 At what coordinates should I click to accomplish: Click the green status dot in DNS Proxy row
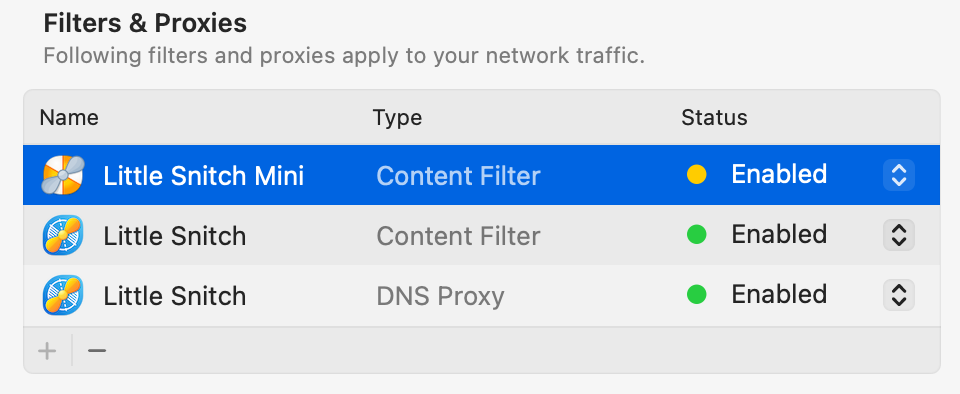pos(696,294)
